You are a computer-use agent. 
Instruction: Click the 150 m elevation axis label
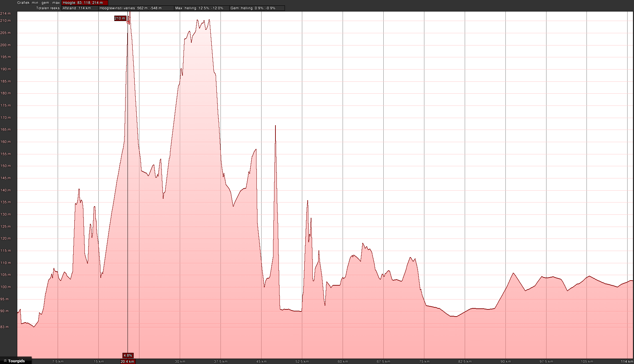click(x=5, y=166)
